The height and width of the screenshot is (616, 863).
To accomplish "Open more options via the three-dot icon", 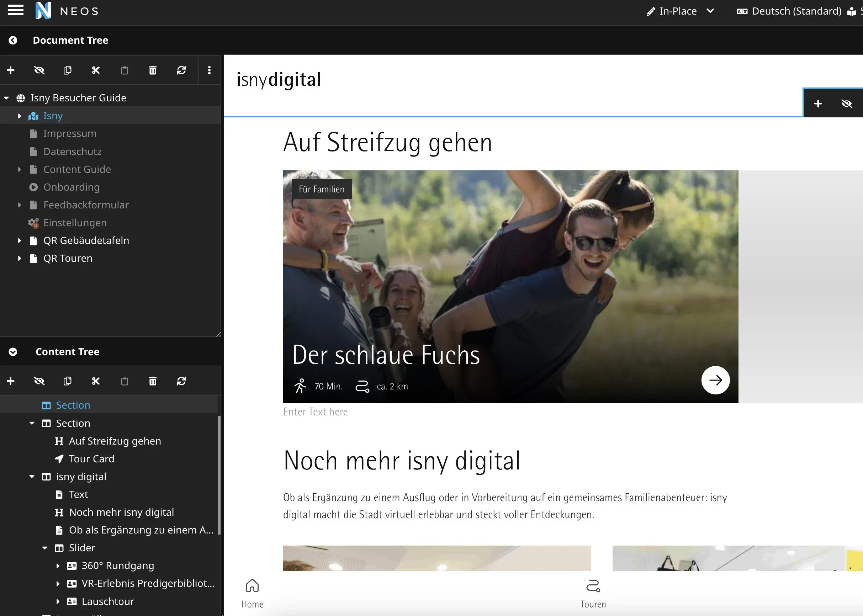I will pyautogui.click(x=210, y=70).
